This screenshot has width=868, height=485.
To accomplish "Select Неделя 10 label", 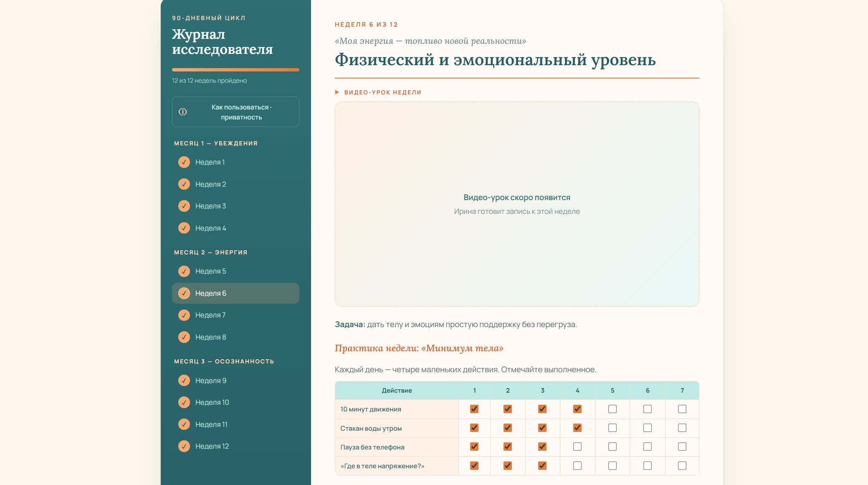I will click(x=212, y=402).
